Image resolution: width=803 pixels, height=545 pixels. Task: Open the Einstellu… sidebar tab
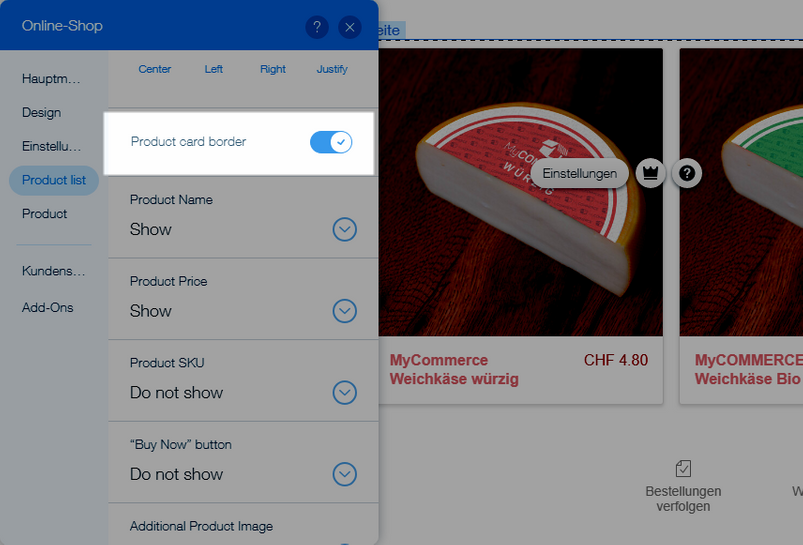[51, 146]
